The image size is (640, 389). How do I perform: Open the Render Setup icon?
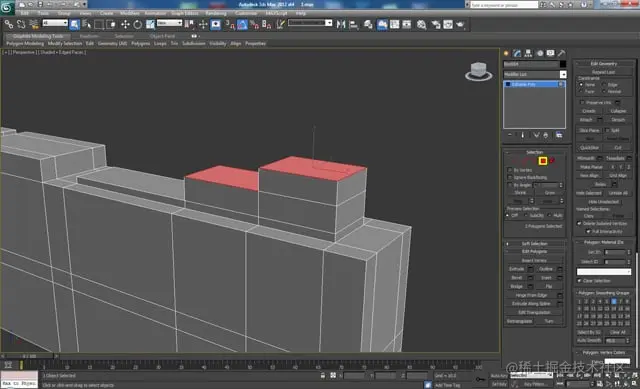click(x=436, y=24)
